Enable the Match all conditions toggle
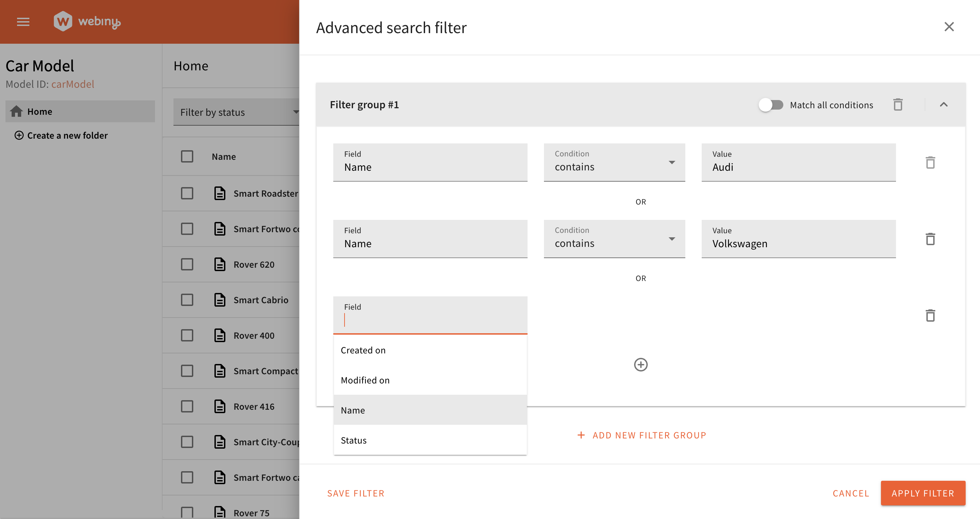Viewport: 980px width, 519px height. click(771, 105)
